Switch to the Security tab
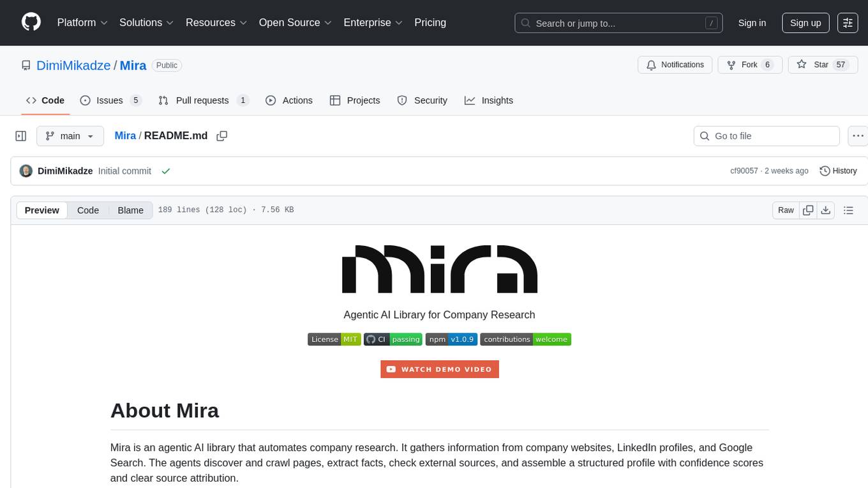Viewport: 868px width, 488px height. pos(422,100)
